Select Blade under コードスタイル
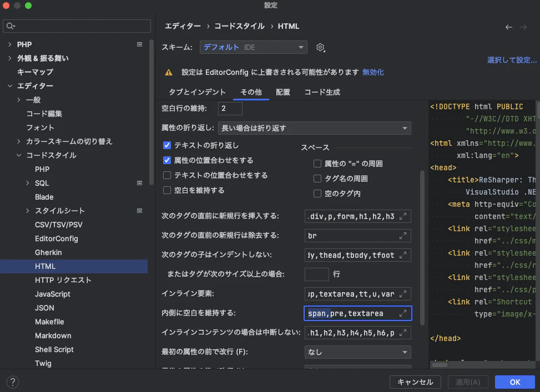This screenshot has width=540, height=392. tap(44, 197)
